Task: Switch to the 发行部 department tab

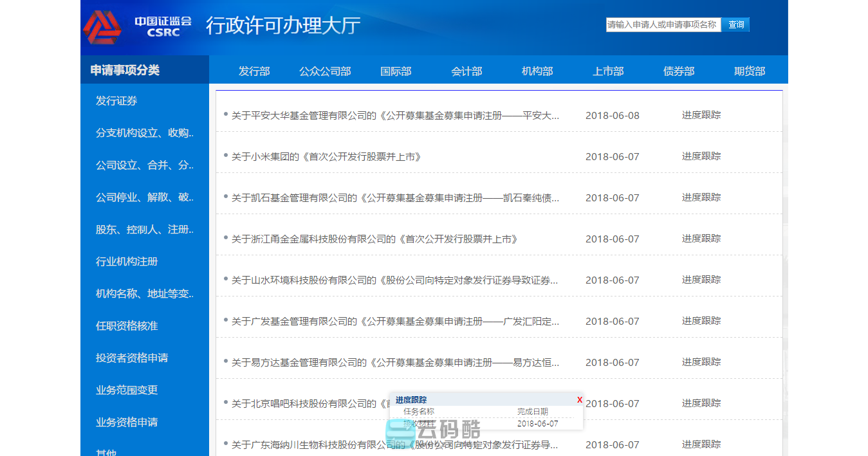Action: (x=255, y=71)
